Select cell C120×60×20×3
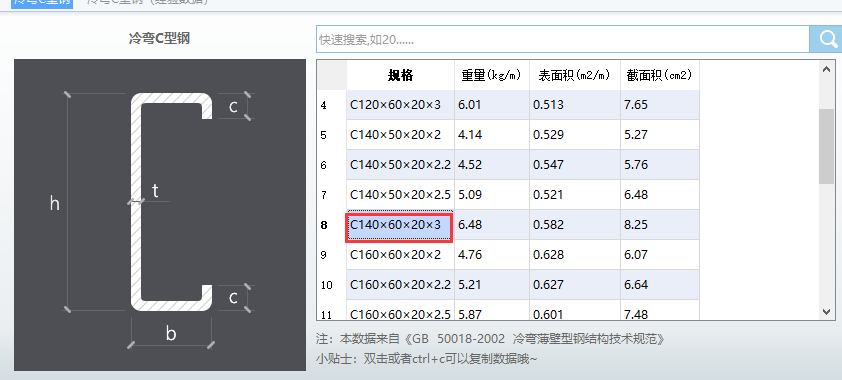This screenshot has width=842, height=380. tap(400, 105)
